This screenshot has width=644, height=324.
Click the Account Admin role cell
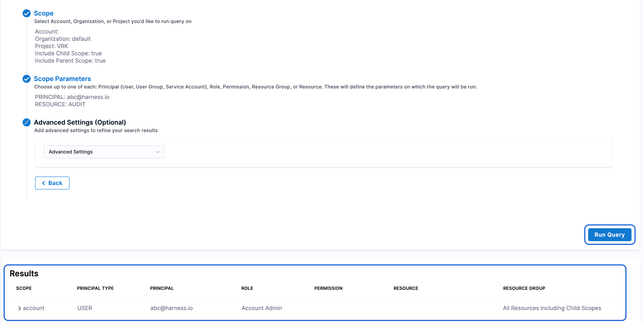tap(262, 308)
